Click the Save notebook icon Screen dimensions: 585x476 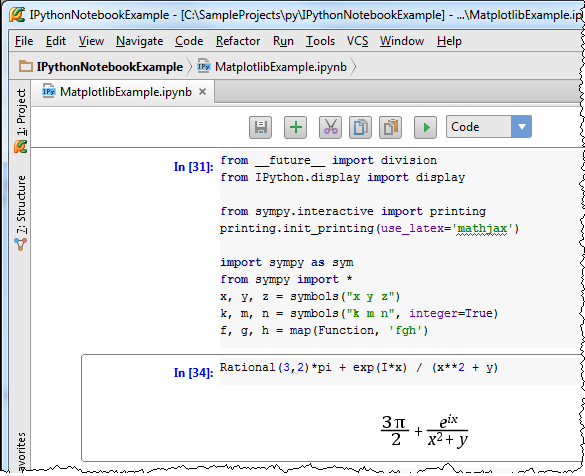[x=260, y=127]
